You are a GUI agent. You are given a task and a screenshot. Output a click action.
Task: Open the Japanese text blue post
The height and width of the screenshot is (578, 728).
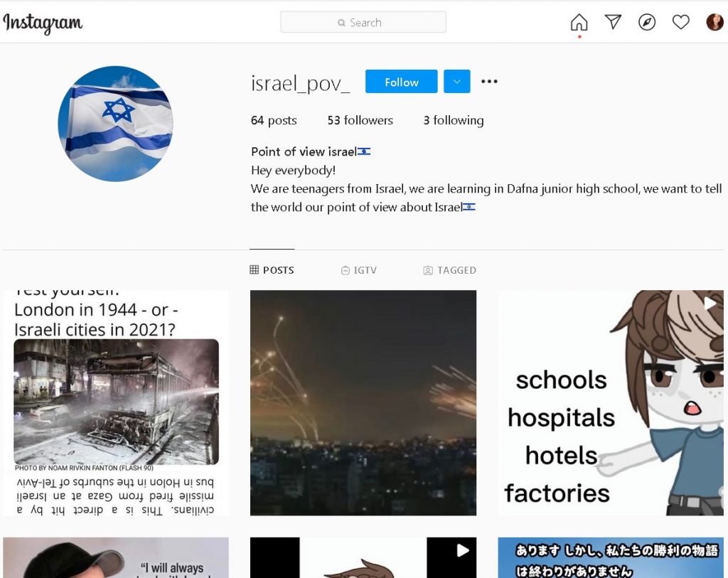(611, 557)
